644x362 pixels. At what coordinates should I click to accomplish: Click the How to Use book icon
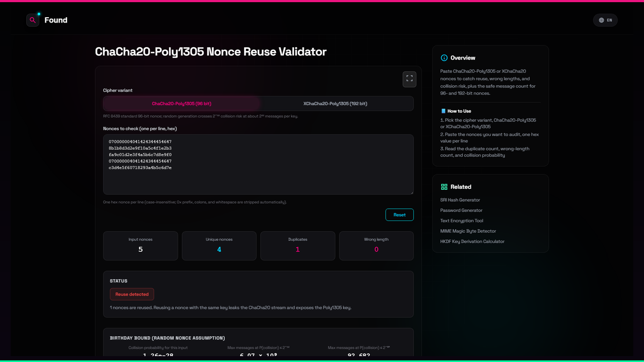click(443, 111)
